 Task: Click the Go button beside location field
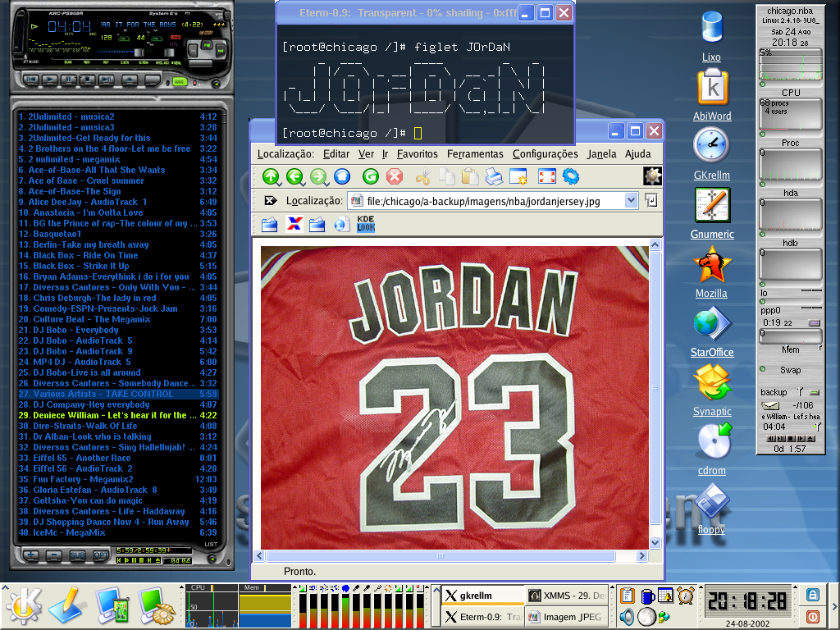(651, 201)
